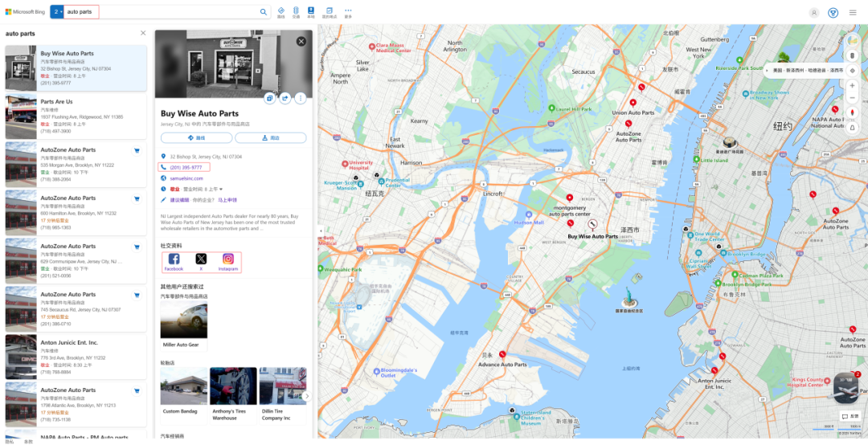This screenshot has width=868, height=445.
Task: Open My Places (我的地点) icon
Action: point(330,12)
